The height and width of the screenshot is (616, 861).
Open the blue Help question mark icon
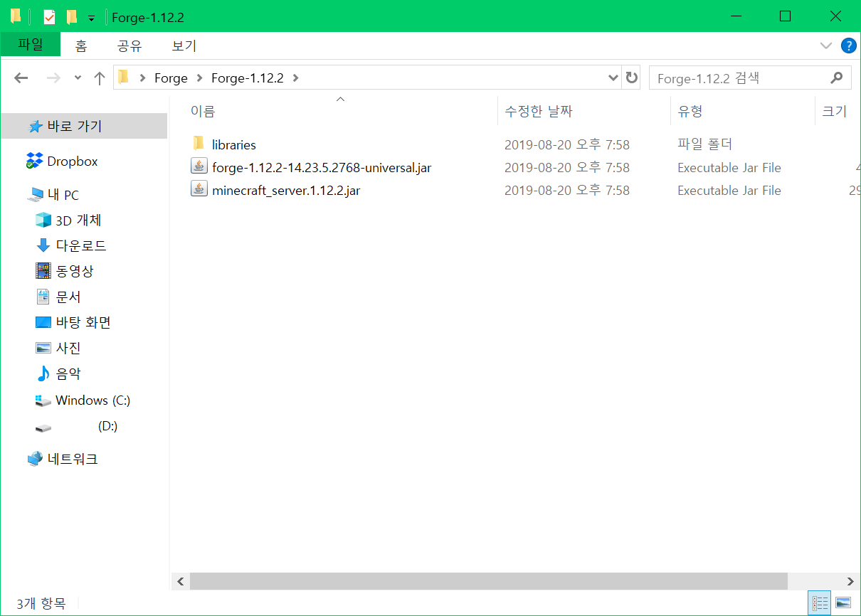click(848, 46)
